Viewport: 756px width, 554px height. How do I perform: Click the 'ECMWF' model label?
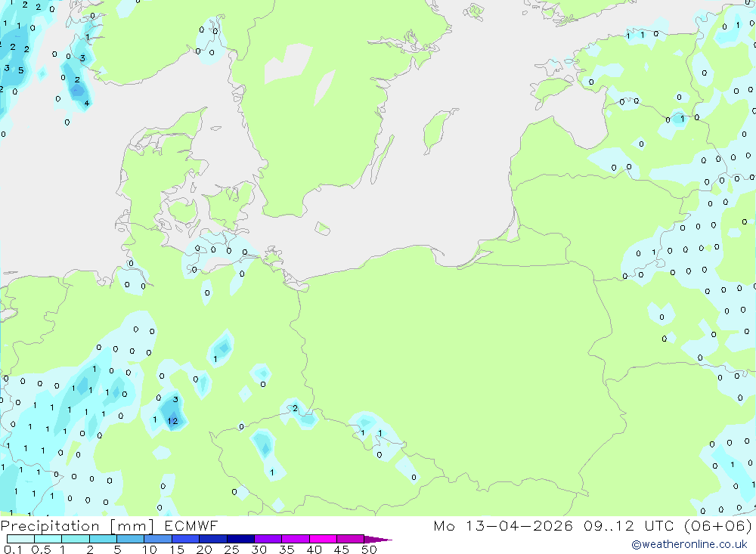coord(191,526)
